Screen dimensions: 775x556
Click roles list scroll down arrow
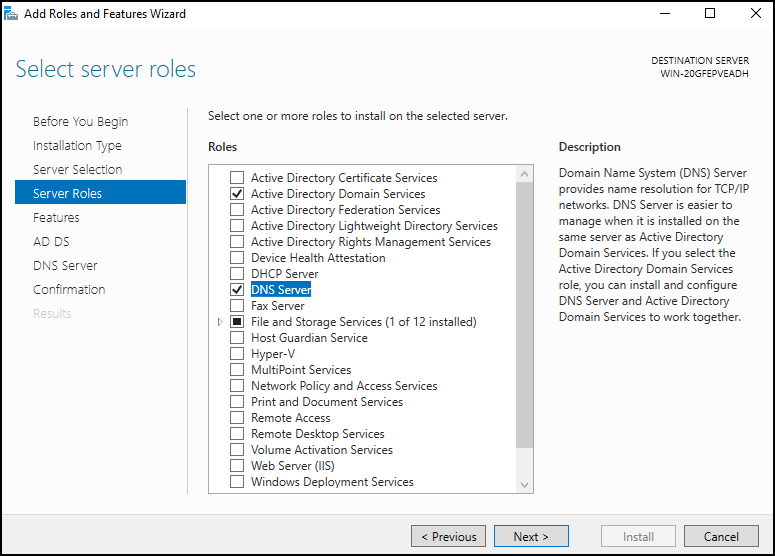pos(524,485)
